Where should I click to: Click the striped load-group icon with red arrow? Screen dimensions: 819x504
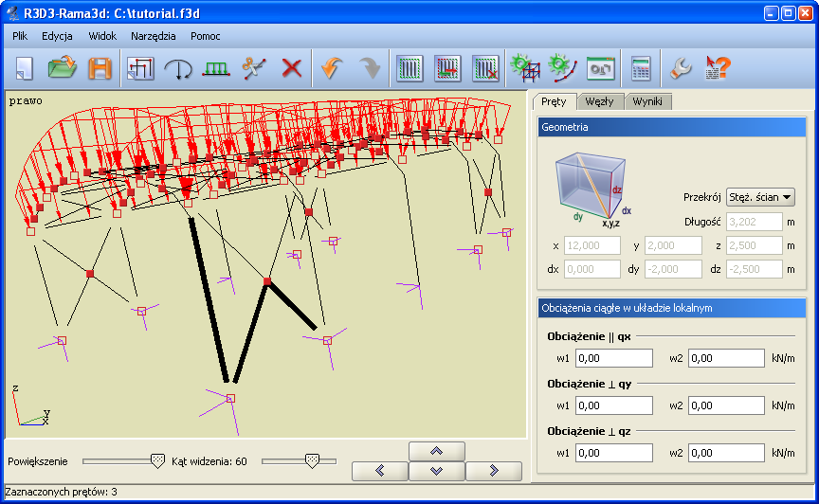pos(447,68)
